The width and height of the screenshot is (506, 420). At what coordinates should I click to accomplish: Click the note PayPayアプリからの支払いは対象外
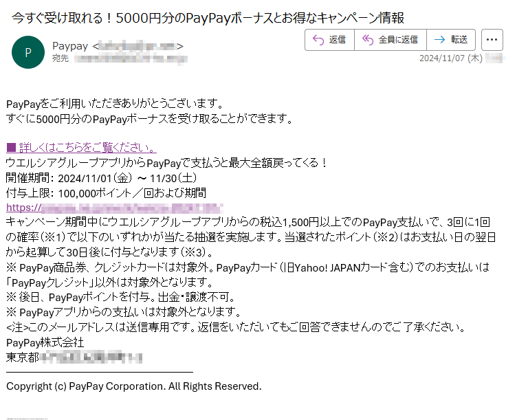coord(124,312)
